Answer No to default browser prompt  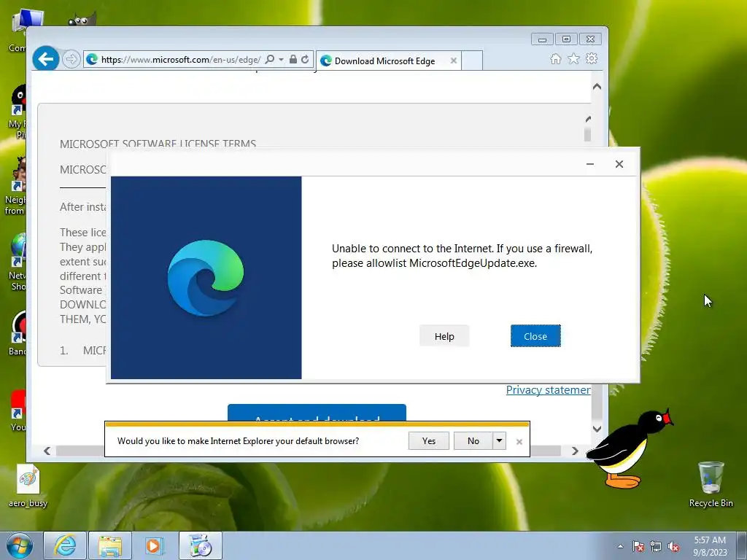pos(473,441)
